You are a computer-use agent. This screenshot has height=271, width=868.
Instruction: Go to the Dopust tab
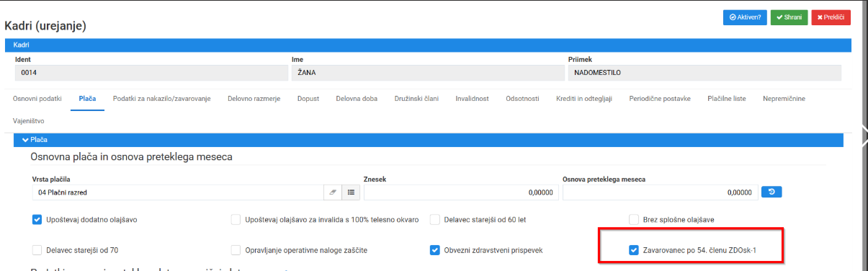pyautogui.click(x=308, y=98)
